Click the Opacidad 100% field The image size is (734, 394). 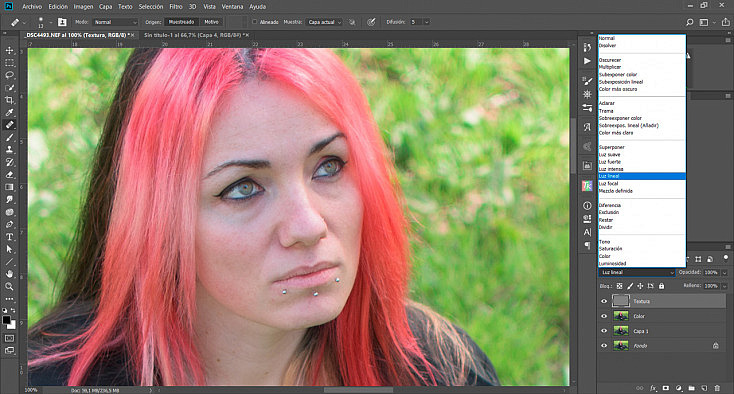[x=711, y=272]
